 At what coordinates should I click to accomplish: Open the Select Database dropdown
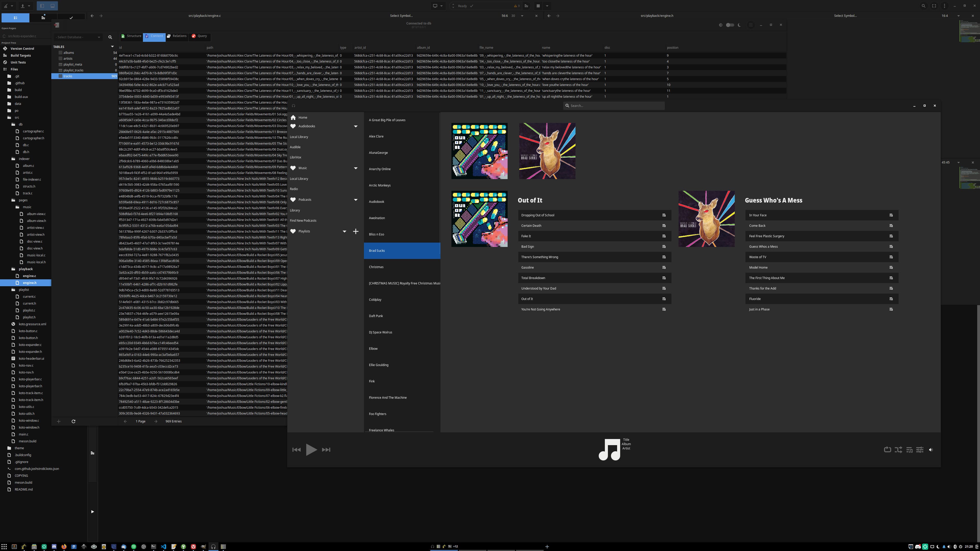pos(78,37)
